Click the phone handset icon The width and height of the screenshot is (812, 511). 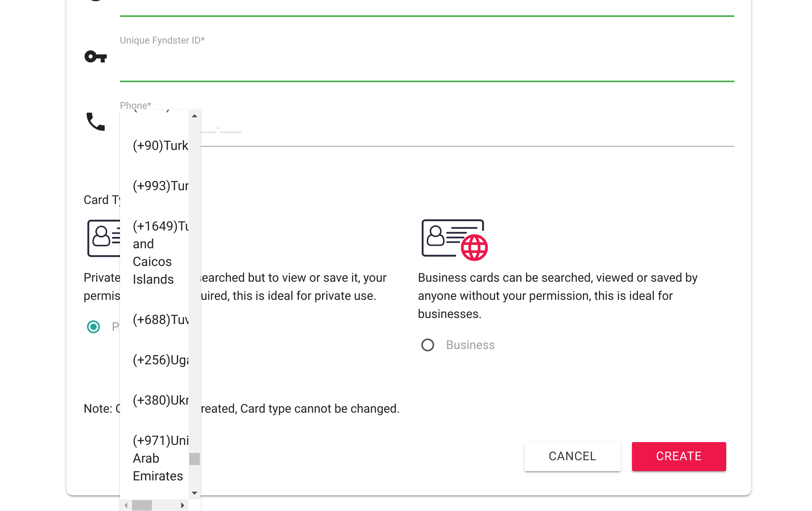pos(96,121)
